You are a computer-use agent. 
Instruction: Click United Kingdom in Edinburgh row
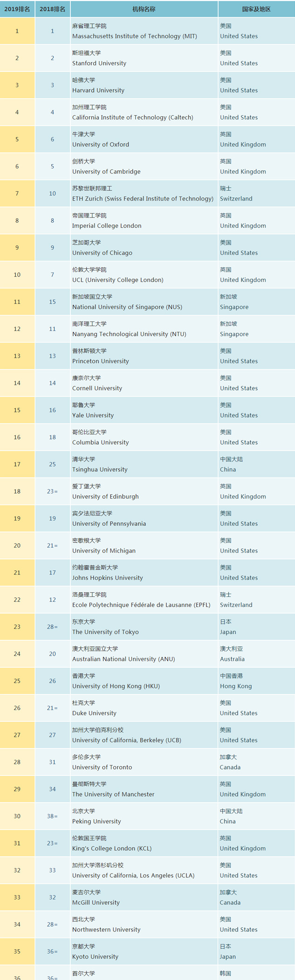tap(243, 497)
